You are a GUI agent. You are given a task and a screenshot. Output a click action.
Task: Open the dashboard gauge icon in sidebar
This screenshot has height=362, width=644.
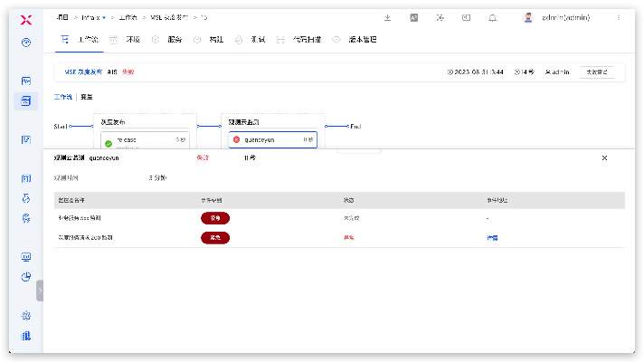[26, 43]
